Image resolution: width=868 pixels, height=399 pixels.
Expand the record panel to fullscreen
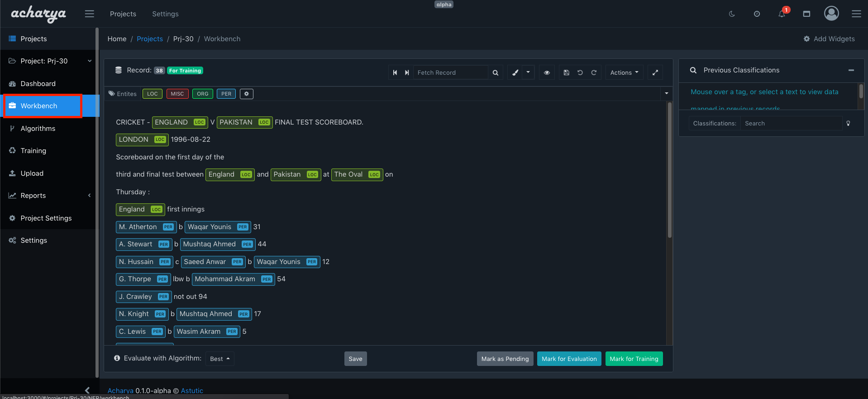tap(655, 72)
